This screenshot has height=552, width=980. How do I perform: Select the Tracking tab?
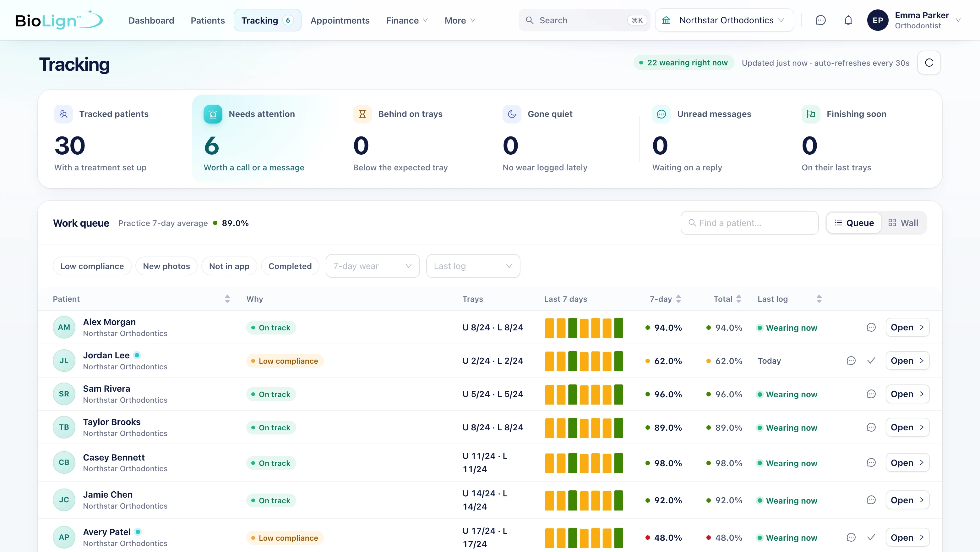267,20
